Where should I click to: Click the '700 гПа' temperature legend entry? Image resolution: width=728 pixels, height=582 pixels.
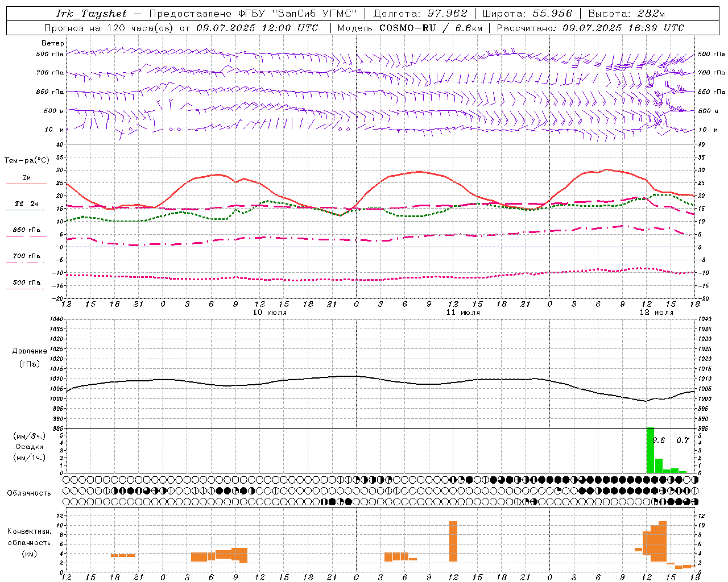pyautogui.click(x=26, y=256)
